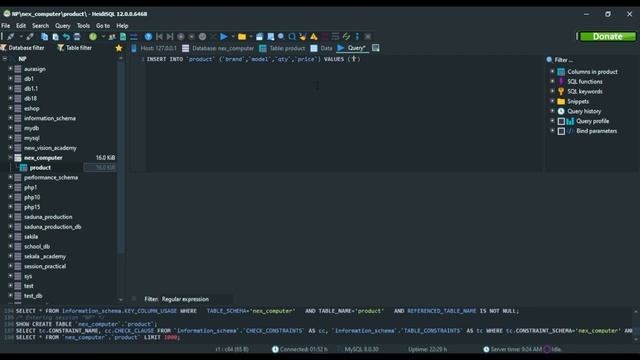Expand the Query history helper node
Viewport: 640px width, 360px height.
[x=552, y=111]
